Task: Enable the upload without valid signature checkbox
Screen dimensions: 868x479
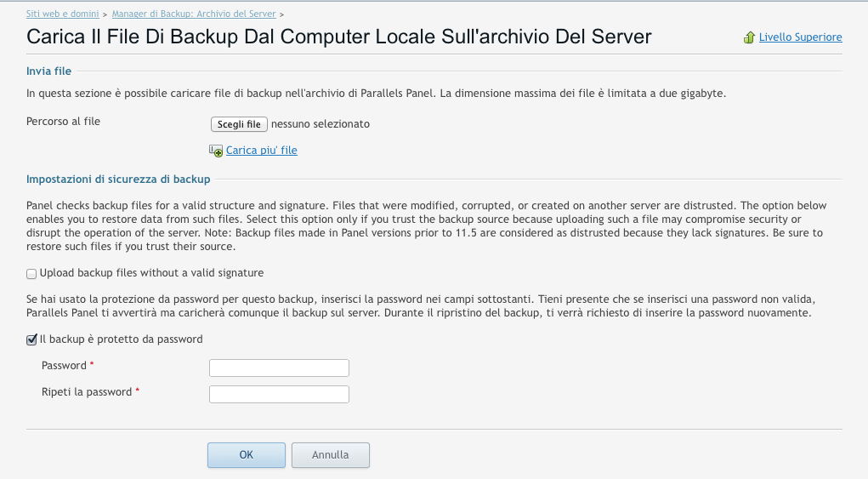Action: tap(31, 274)
